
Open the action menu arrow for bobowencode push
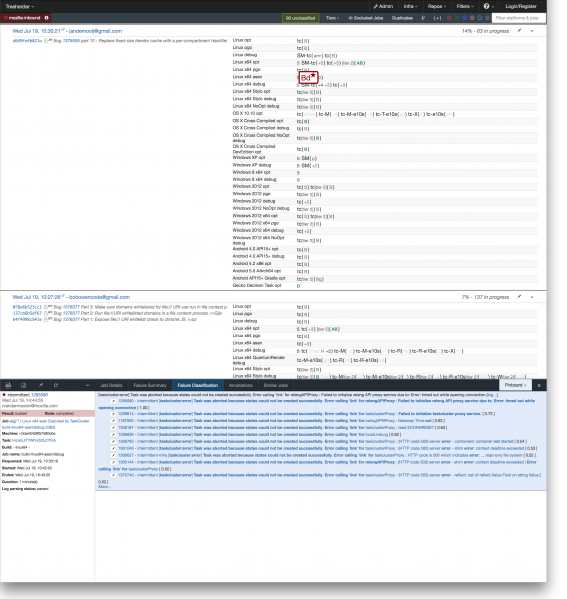click(532, 297)
